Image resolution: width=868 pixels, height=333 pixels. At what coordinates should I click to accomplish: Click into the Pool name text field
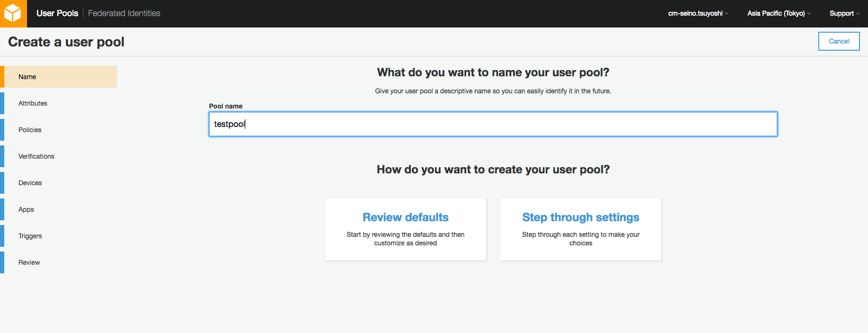[493, 124]
